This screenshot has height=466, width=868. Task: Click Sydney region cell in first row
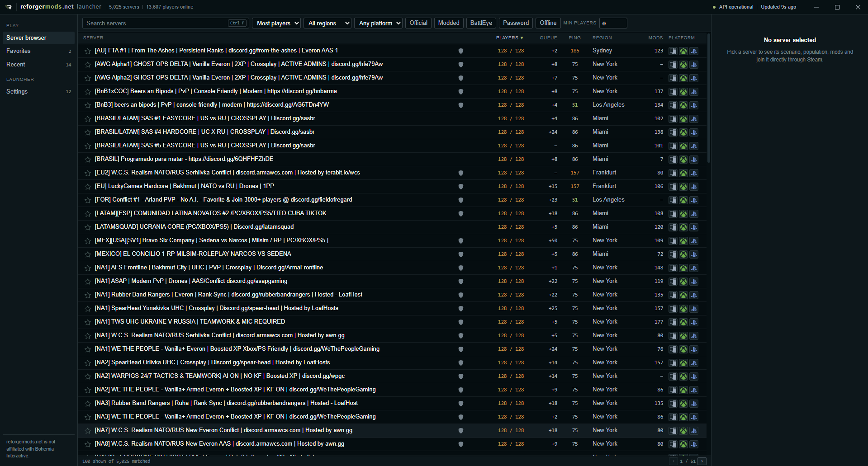pyautogui.click(x=602, y=51)
